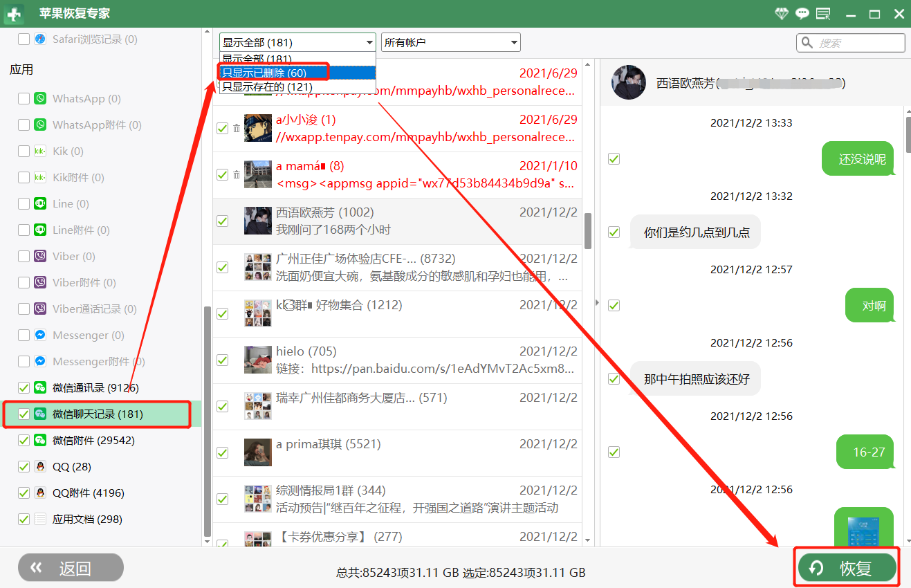Click the left sidebar scrollbar thumb
The width and height of the screenshot is (911, 588).
207,422
